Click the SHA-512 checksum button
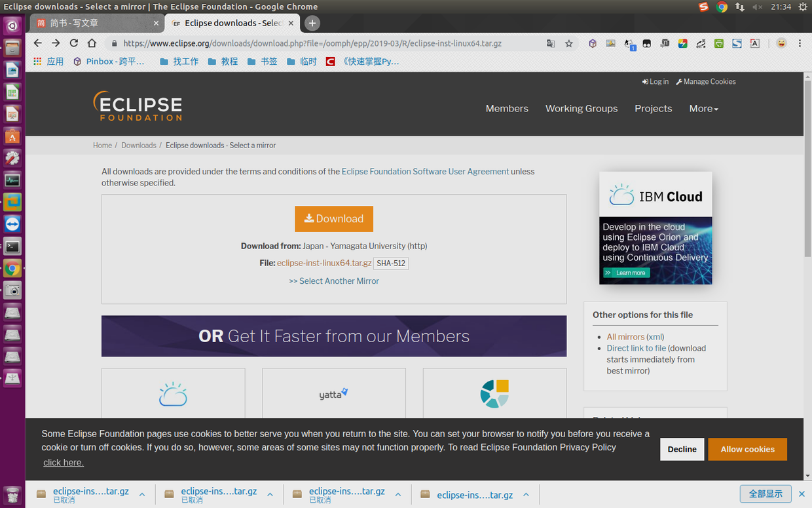The height and width of the screenshot is (508, 812). point(391,264)
